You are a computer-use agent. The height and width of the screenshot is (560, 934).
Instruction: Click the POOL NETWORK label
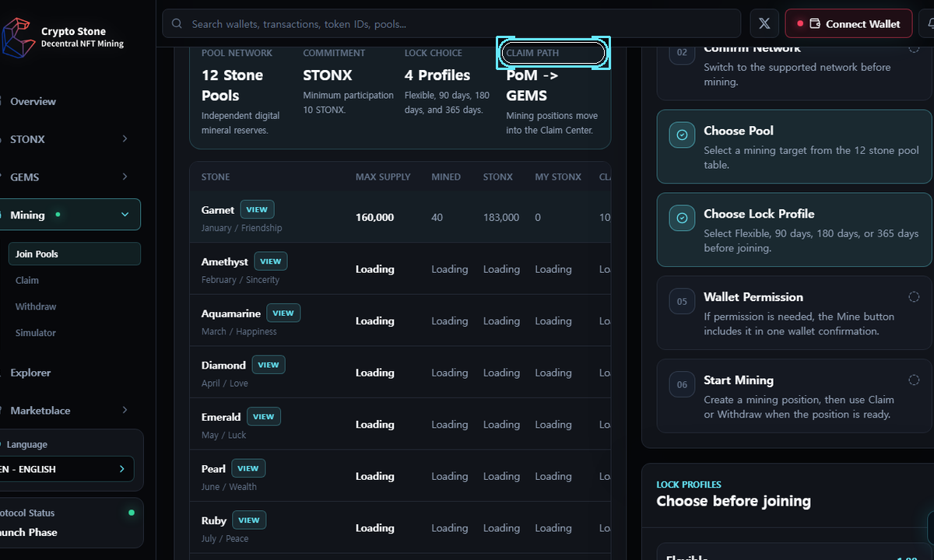[237, 53]
